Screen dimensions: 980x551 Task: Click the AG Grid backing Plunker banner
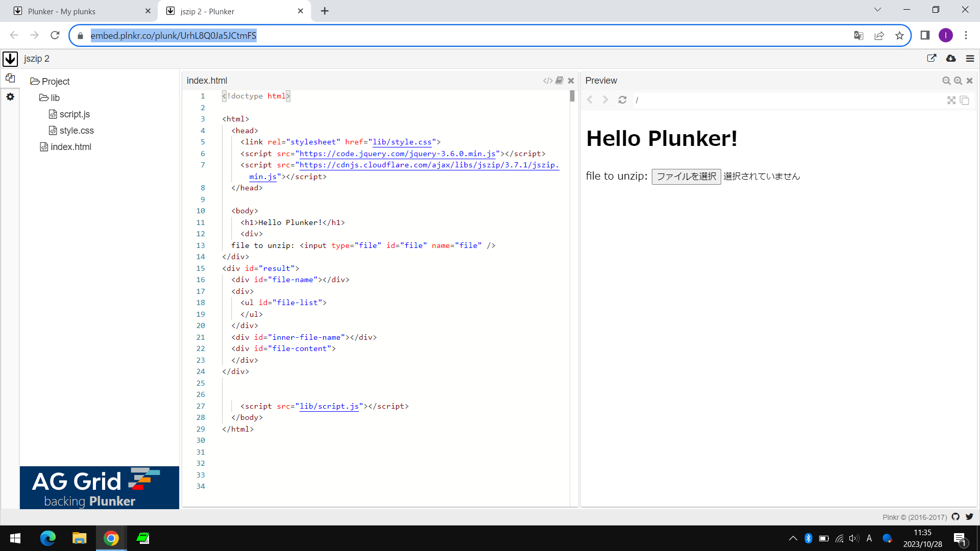tap(100, 487)
